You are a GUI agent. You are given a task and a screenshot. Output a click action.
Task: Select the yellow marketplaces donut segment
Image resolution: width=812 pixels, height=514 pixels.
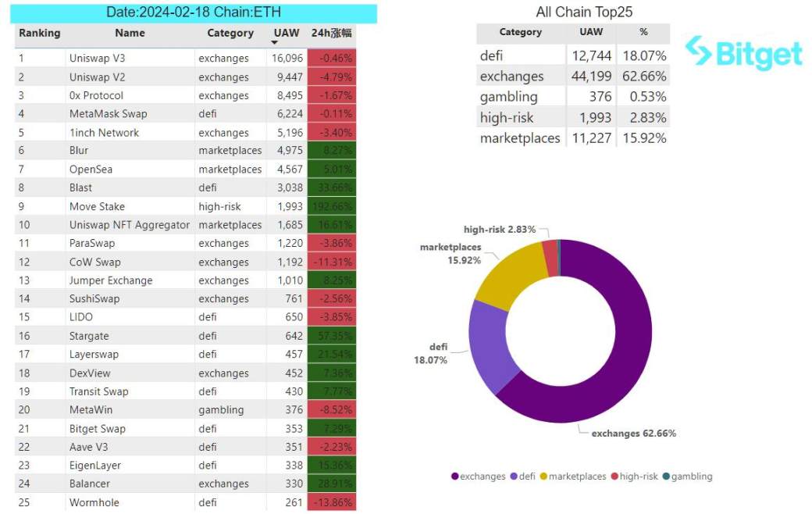pyautogui.click(x=510, y=275)
